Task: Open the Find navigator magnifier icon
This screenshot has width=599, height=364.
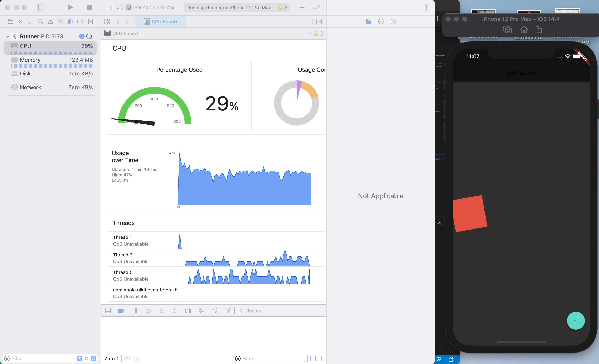Action: (40, 21)
